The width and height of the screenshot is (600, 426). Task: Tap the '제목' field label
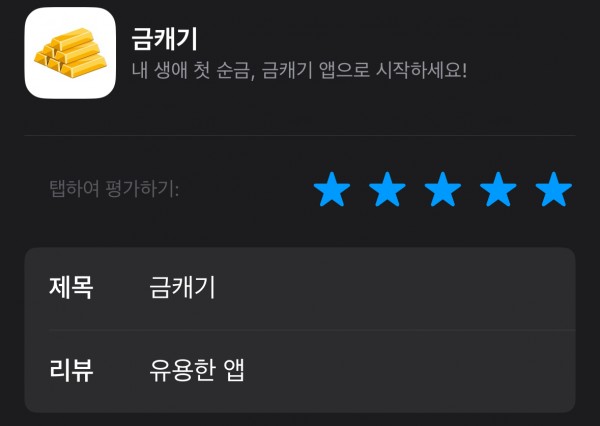pyautogui.click(x=71, y=288)
